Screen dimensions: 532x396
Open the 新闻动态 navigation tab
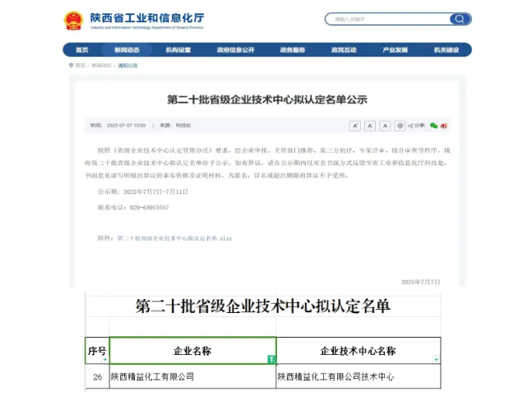coord(127,49)
